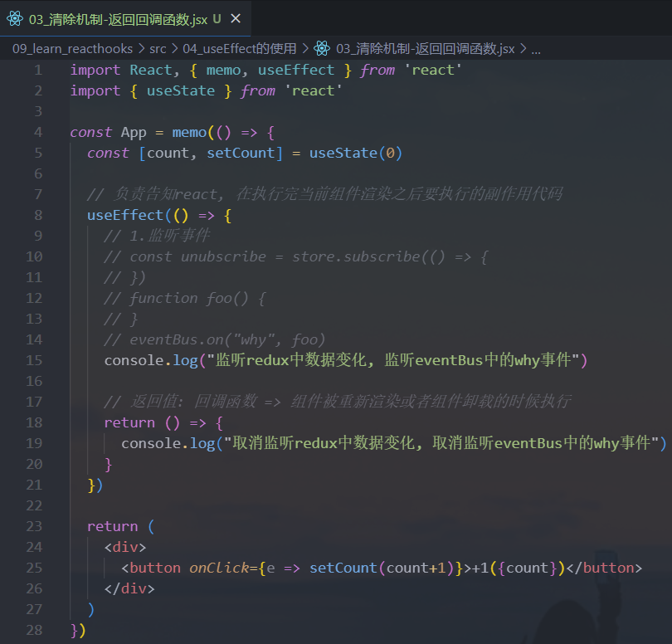Viewport: 672px width, 644px height.
Task: Click 'function foo()' comment on line 12
Action: [189, 299]
